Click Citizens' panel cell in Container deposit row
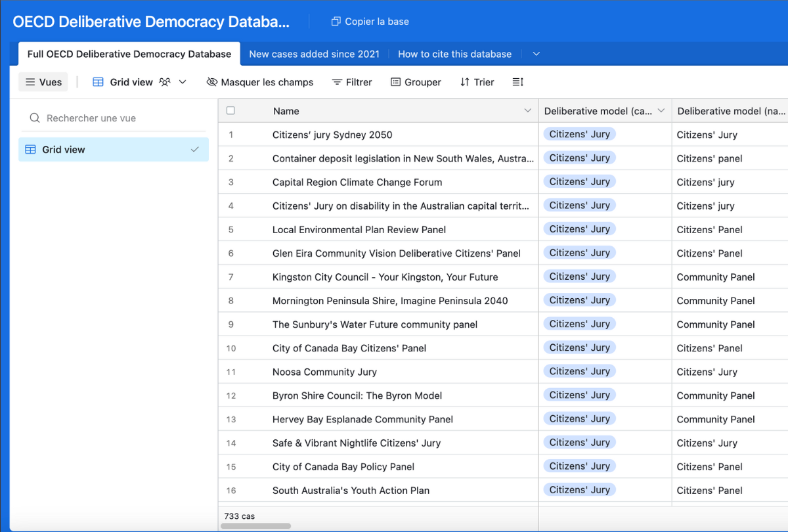This screenshot has height=532, width=788. click(730, 158)
